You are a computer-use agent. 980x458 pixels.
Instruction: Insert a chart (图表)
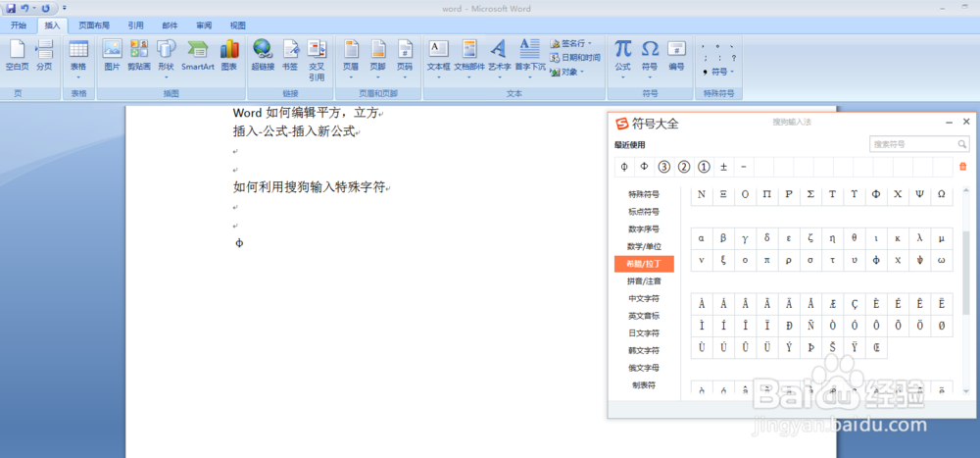click(x=229, y=56)
